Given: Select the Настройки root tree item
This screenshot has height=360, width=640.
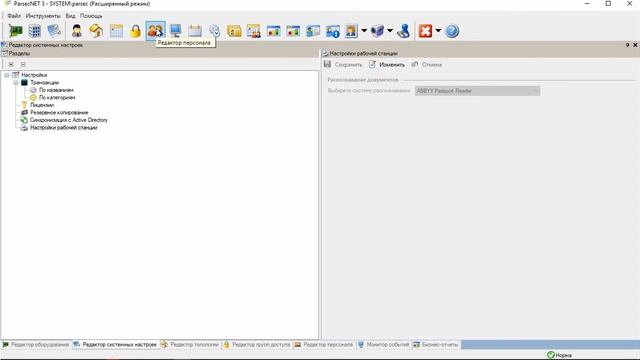Looking at the screenshot, I should (x=34, y=75).
